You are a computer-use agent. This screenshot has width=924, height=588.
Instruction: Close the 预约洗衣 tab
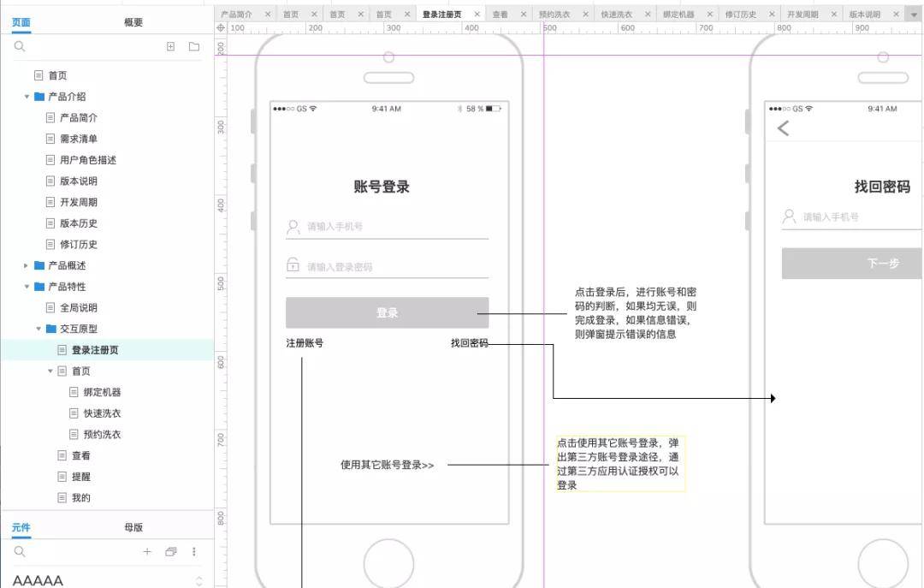pyautogui.click(x=585, y=15)
